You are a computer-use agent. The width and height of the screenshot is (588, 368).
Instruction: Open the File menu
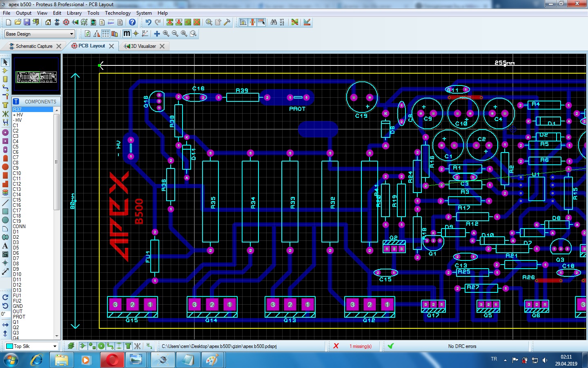[7, 13]
